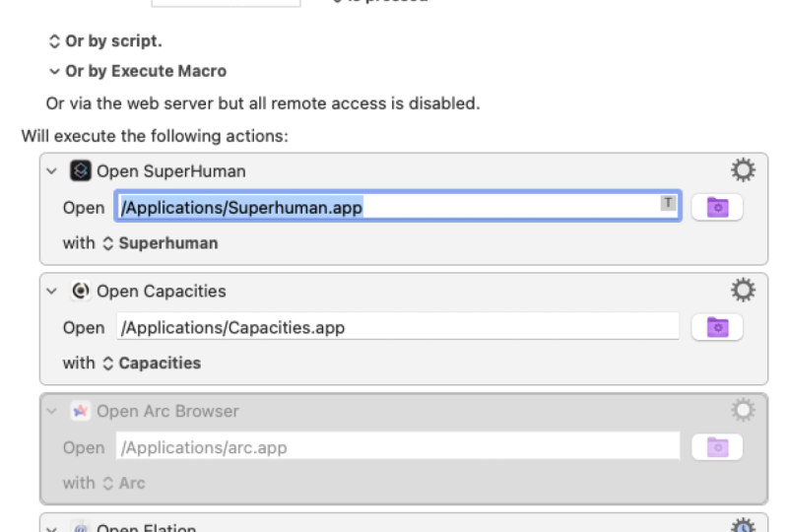Viewport: 787px width, 532px height.
Task: Click the Arc Browser app icon
Action: (81, 411)
